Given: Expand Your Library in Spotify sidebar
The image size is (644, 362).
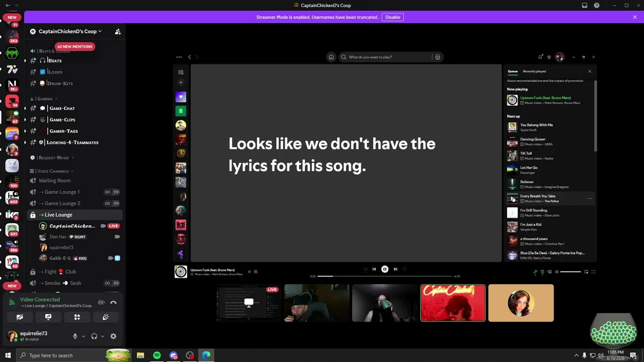Looking at the screenshot, I should [x=181, y=72].
